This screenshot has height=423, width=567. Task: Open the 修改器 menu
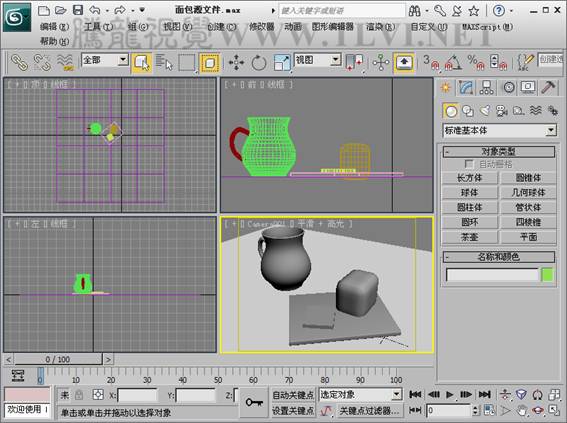(x=262, y=27)
